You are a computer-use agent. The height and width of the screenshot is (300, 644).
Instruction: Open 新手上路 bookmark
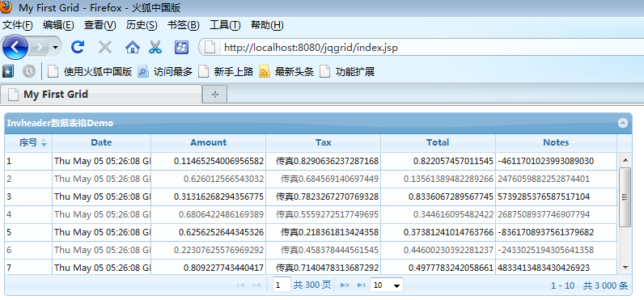[226, 72]
